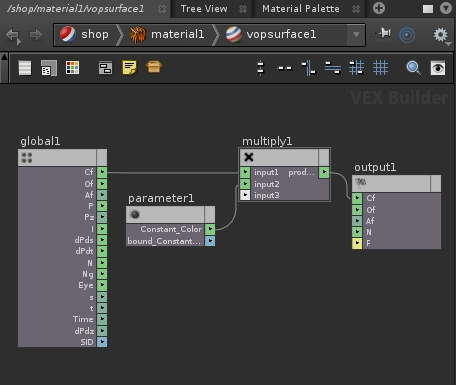Viewport: 456px width, 385px height.
Task: Toggle the eye display options icon
Action: click(x=438, y=68)
